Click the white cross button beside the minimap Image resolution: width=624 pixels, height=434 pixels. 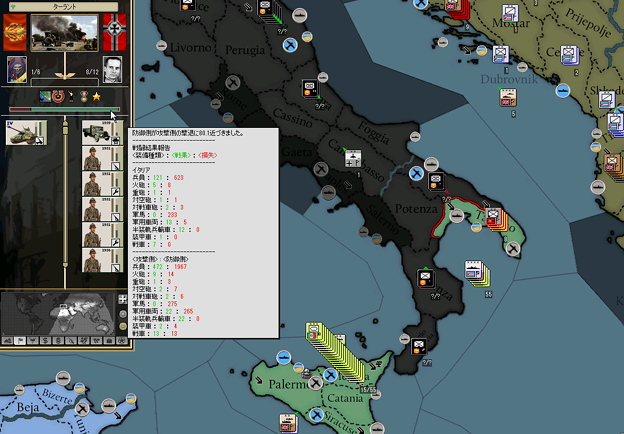coord(123,299)
